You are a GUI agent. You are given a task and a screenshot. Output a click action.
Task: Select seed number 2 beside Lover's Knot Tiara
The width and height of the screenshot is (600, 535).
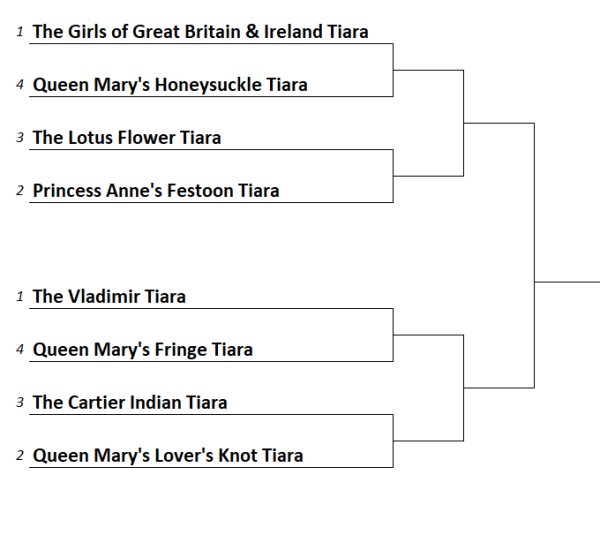tap(20, 457)
